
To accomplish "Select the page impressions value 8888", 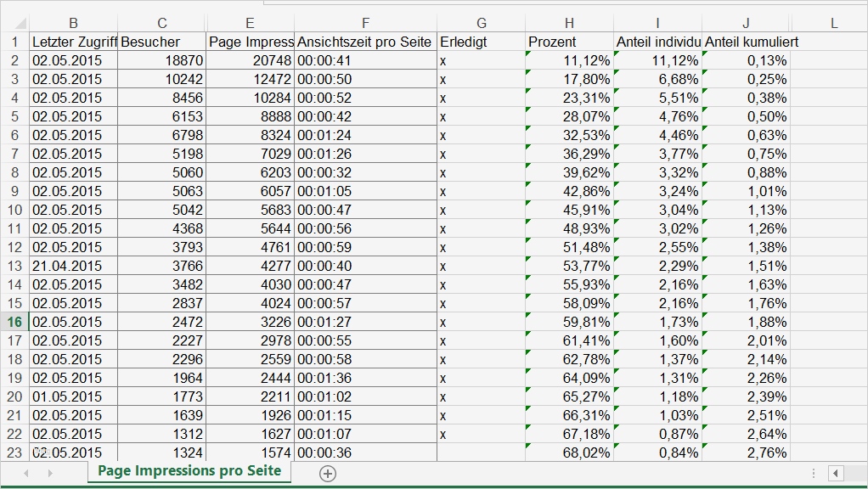I will click(251, 116).
